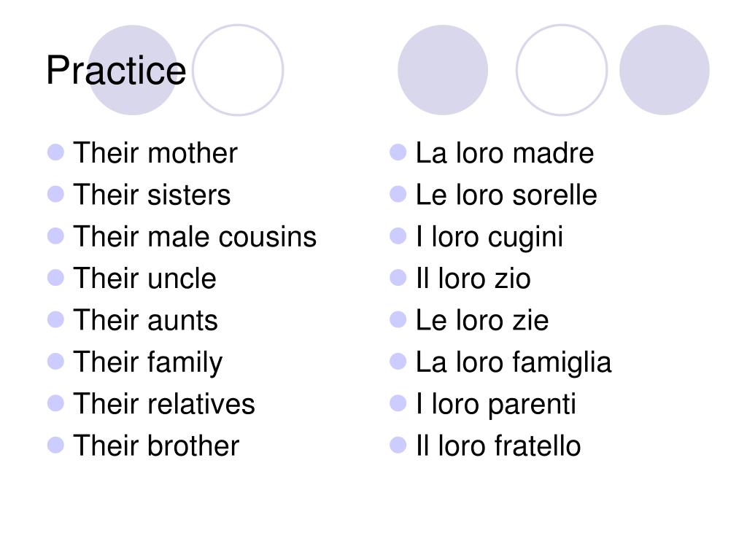Click the "Il loro zio" translation
Screen dimensions: 747x560
(x=473, y=279)
